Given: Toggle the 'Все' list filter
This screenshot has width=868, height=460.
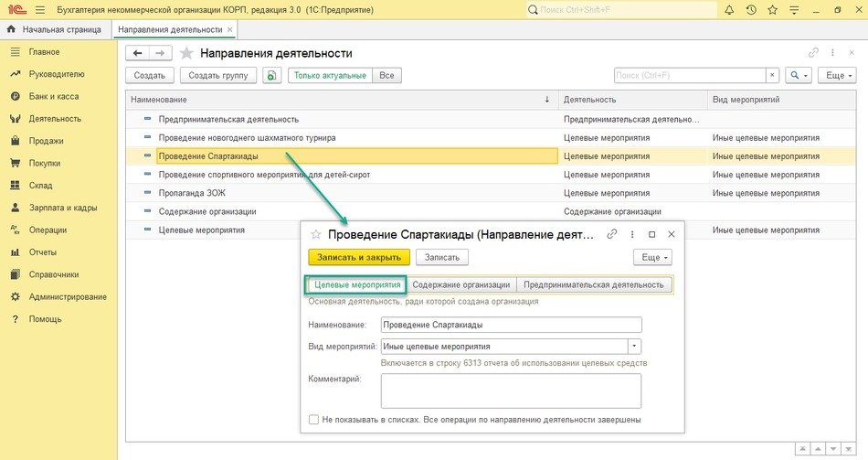Looking at the screenshot, I should 387,76.
